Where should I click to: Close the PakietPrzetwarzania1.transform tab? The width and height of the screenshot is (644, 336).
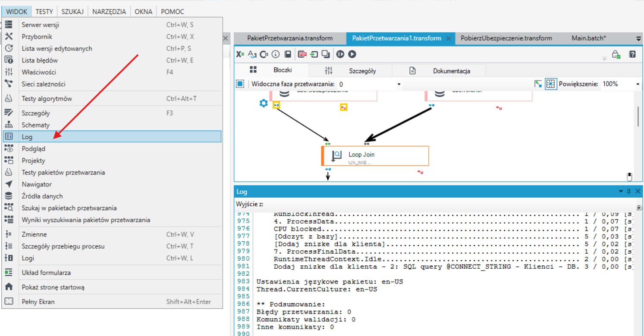click(x=448, y=38)
